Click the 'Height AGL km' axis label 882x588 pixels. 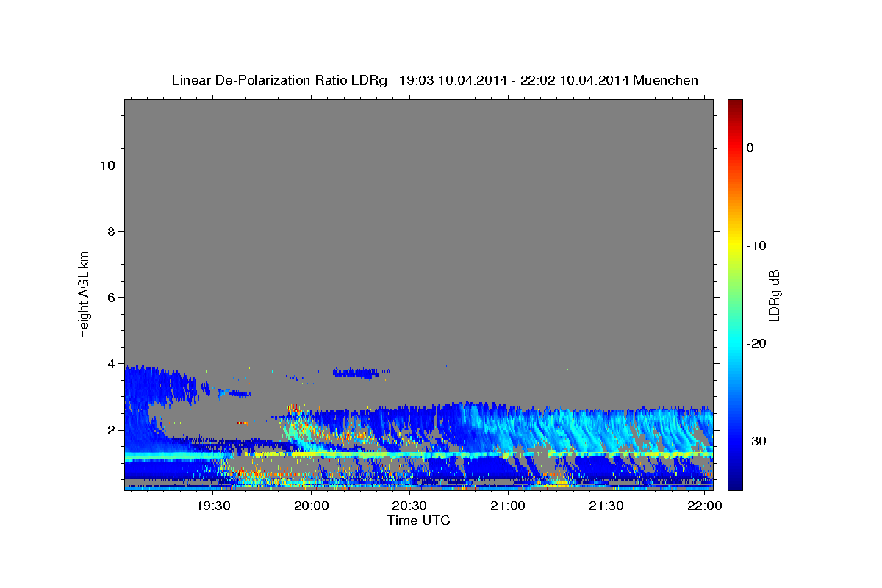click(84, 293)
